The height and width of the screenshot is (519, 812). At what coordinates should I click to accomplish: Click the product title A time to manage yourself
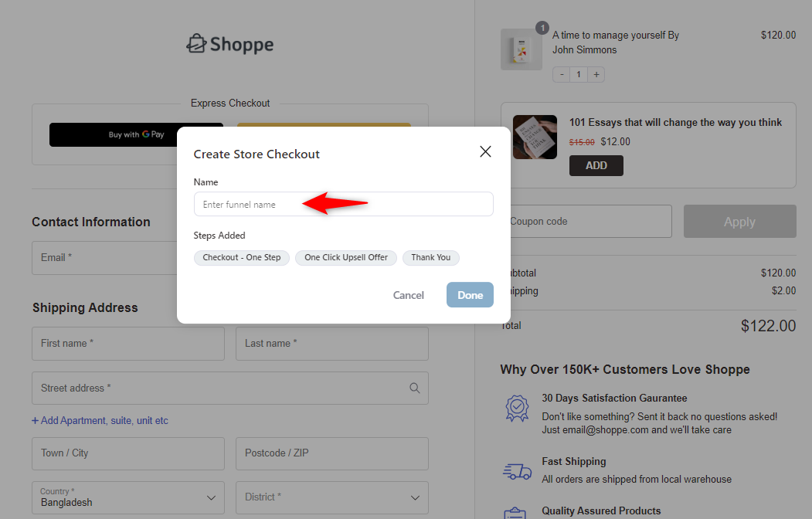coord(615,42)
